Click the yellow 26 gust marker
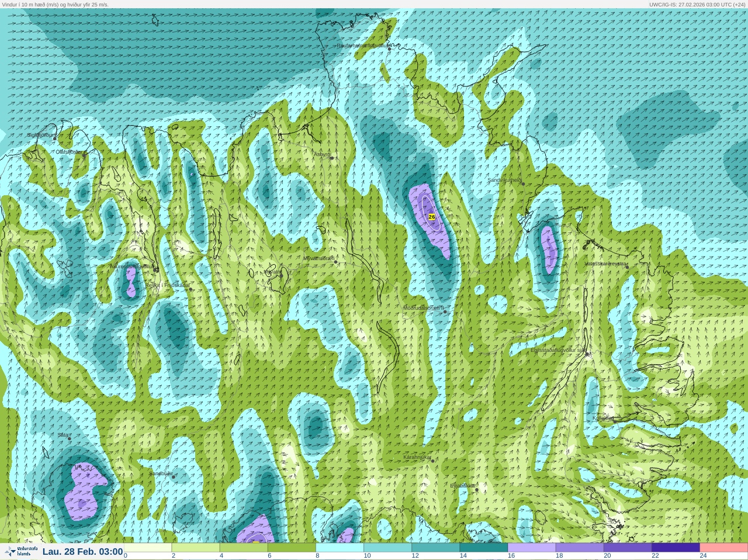The height and width of the screenshot is (560, 748). (432, 217)
